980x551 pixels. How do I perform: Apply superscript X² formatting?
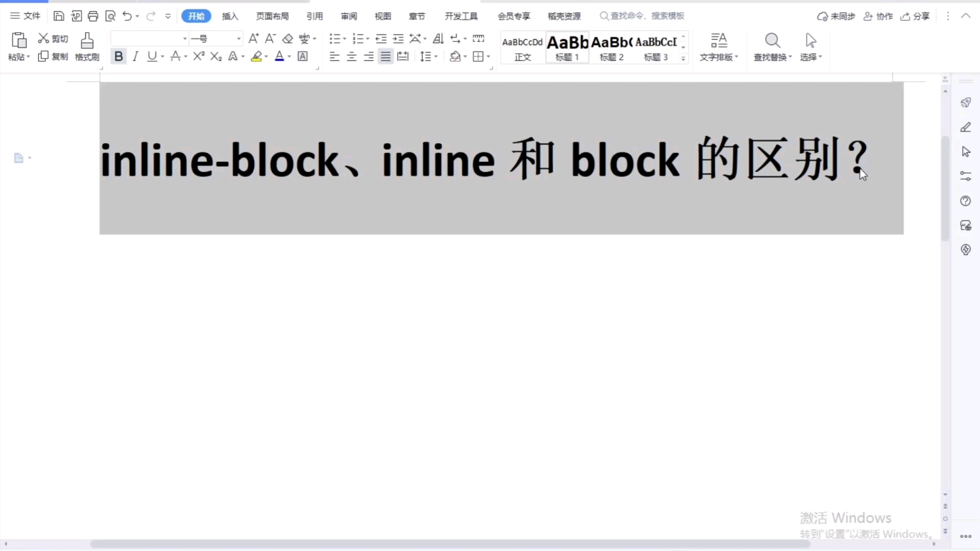pyautogui.click(x=199, y=56)
